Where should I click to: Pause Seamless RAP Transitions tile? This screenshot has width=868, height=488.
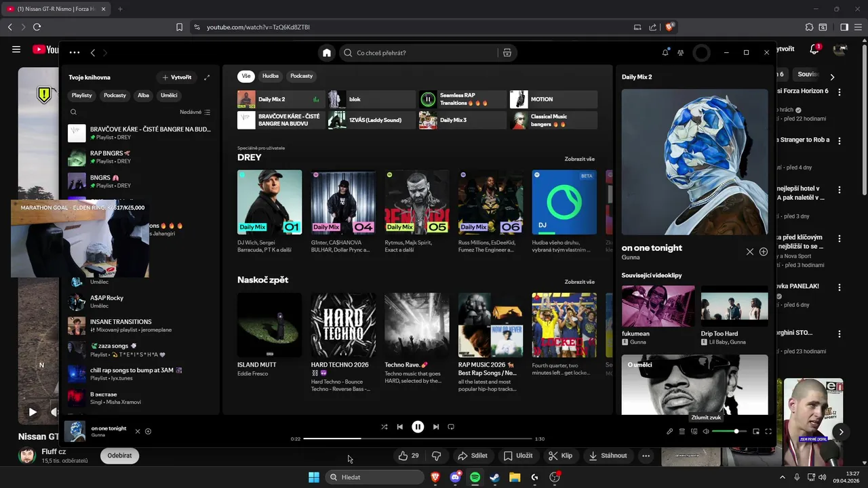click(x=428, y=100)
